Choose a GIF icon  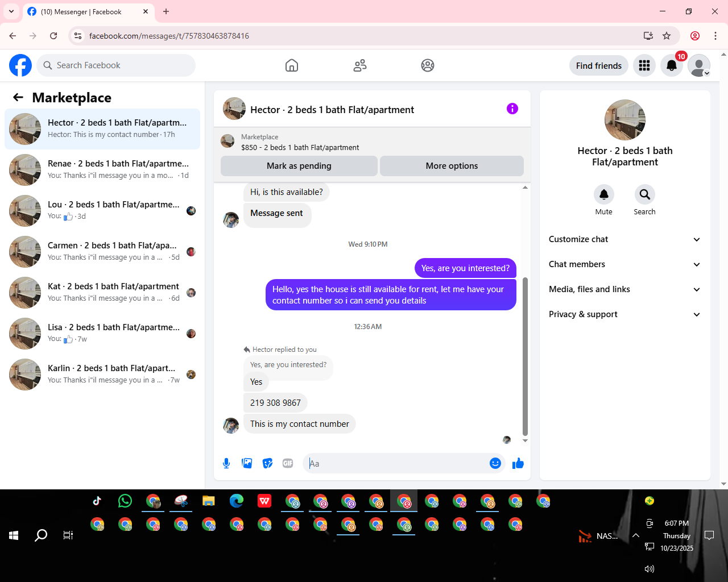288,463
